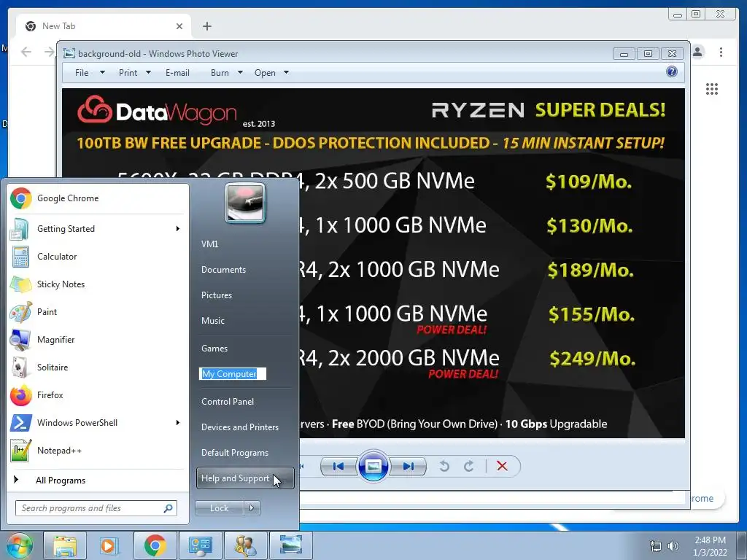Open Games from Start menu
This screenshot has height=560, width=747.
click(x=245, y=348)
